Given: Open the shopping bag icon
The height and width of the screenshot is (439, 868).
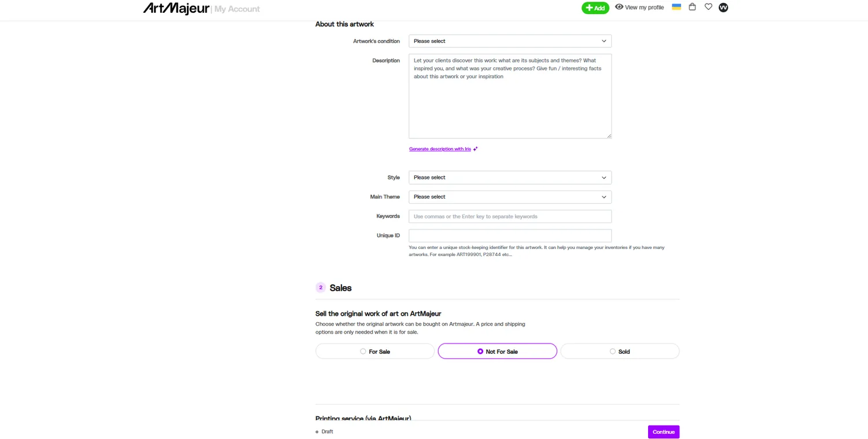Looking at the screenshot, I should (x=692, y=7).
